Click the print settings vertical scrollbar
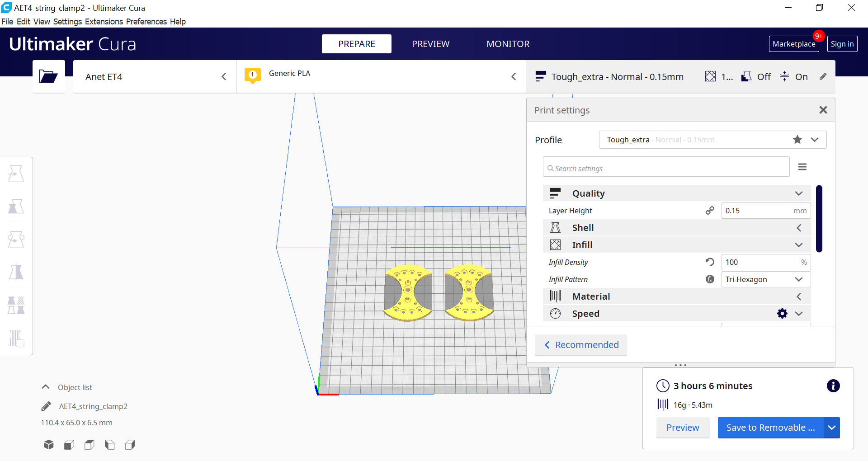Viewport: 868px width, 461px height. click(x=819, y=219)
